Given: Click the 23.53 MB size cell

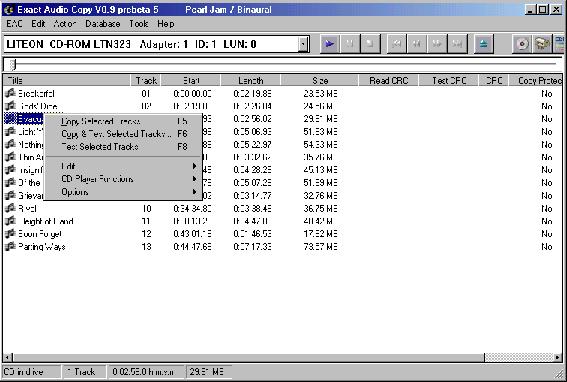Looking at the screenshot, I should click(320, 93).
